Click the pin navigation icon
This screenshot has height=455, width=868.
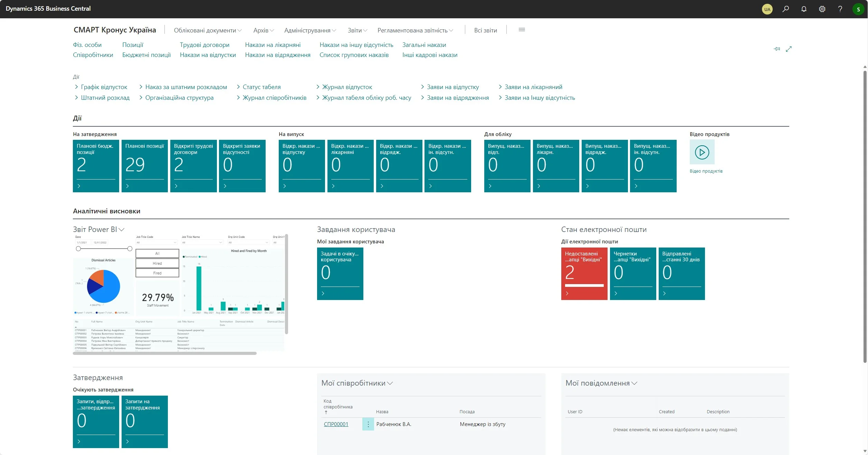(x=777, y=49)
